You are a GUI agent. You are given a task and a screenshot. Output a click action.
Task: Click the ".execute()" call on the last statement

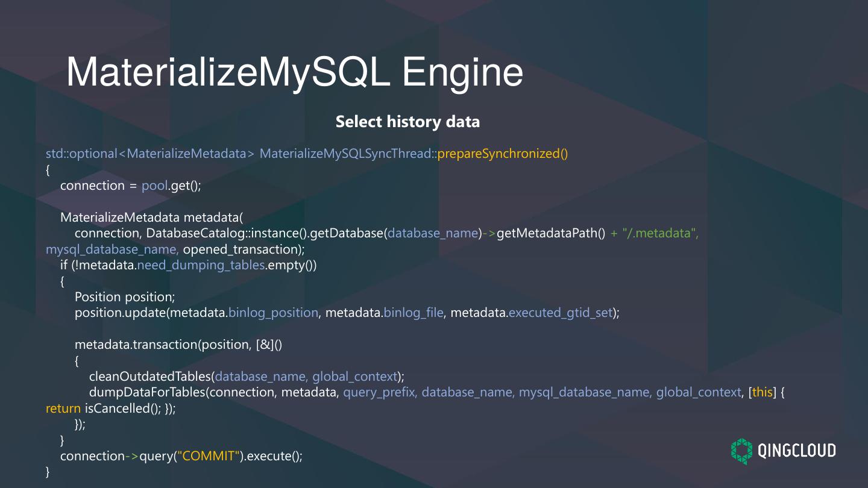272,456
